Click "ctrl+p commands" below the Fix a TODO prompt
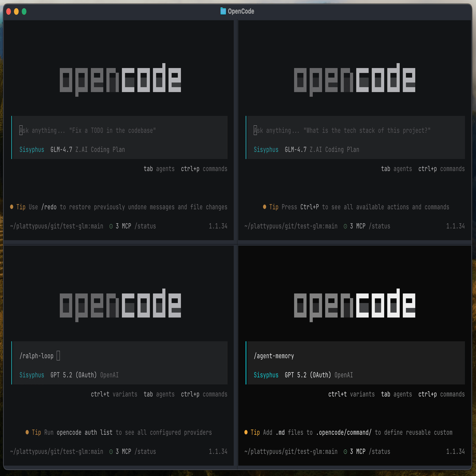This screenshot has width=476, height=476. coord(204,169)
